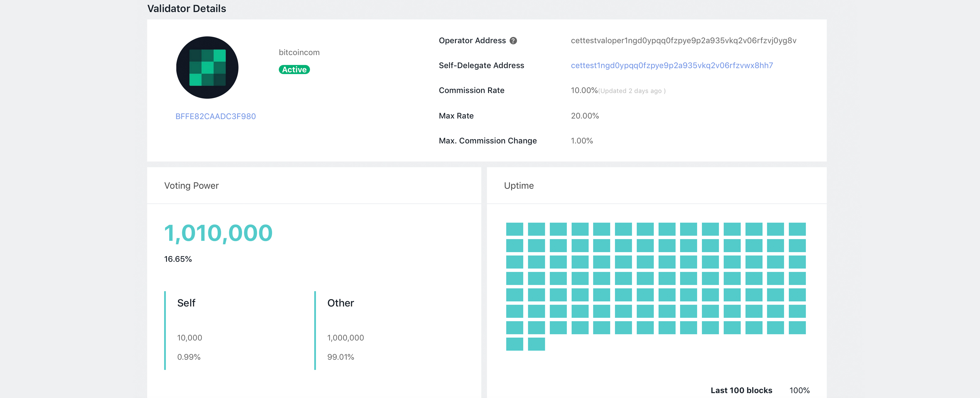Click the Max Rate label
The height and width of the screenshot is (398, 980).
click(x=456, y=116)
